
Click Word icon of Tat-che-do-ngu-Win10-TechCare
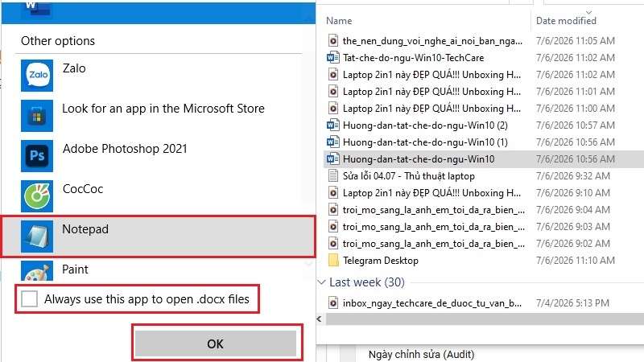332,57
